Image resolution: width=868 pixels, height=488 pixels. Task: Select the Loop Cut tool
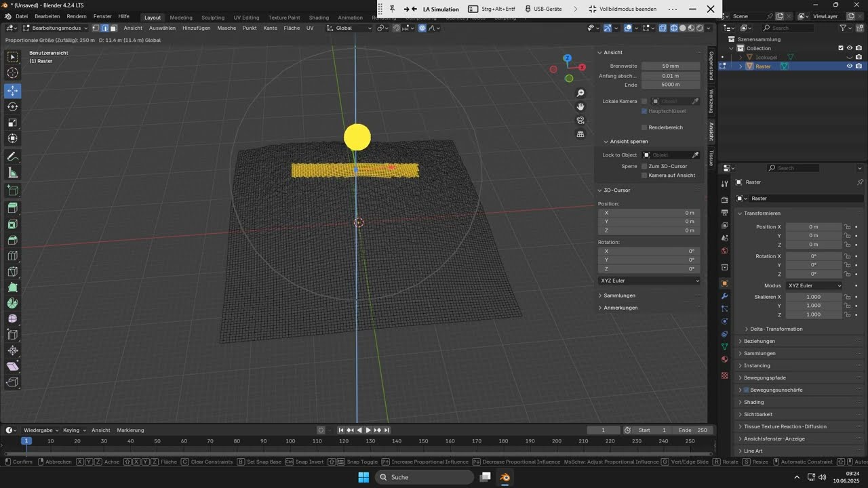[13, 256]
